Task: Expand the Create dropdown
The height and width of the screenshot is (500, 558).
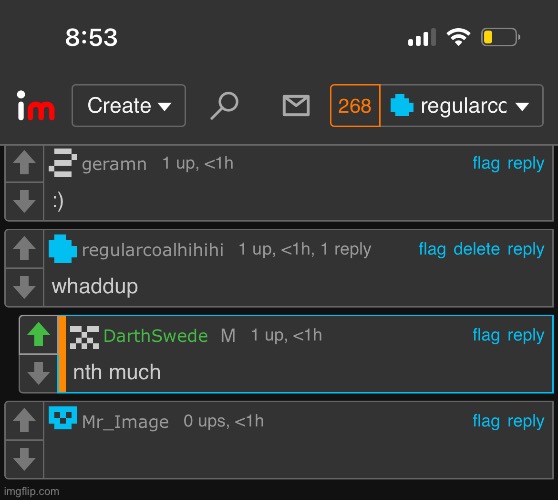Action: 128,106
